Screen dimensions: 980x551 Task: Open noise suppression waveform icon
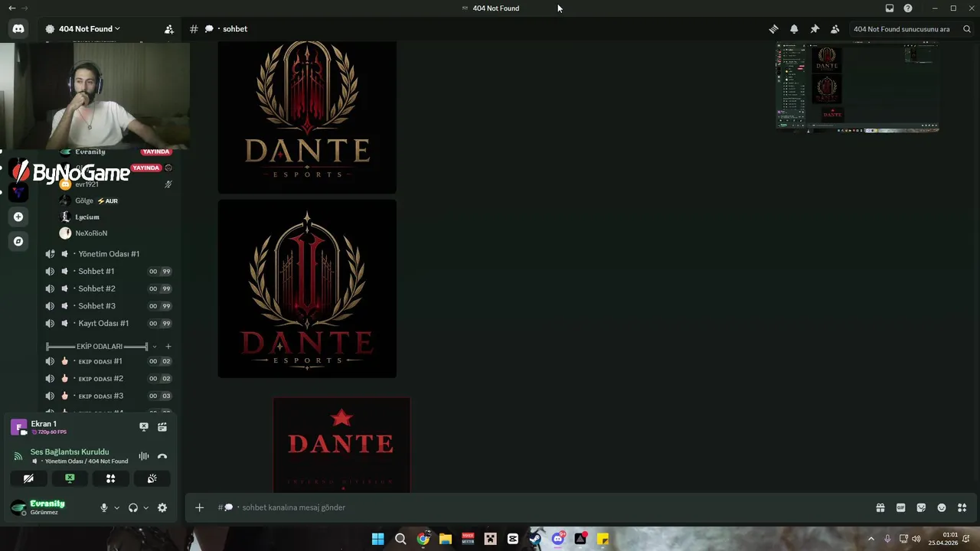click(x=144, y=456)
